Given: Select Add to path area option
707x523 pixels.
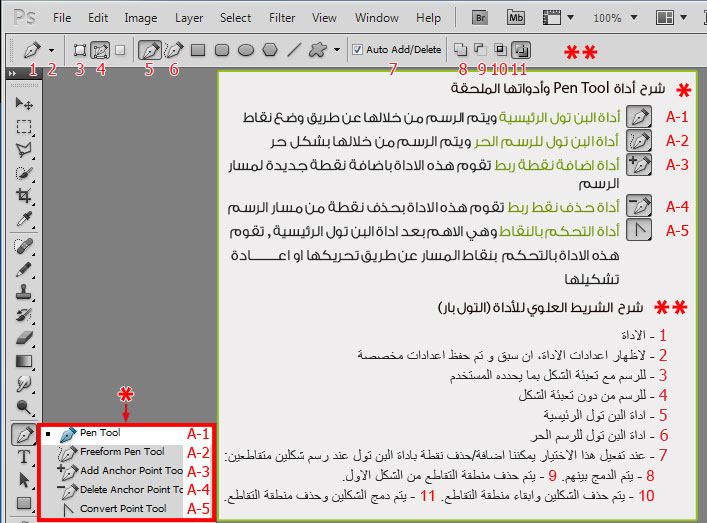Looking at the screenshot, I should [x=460, y=49].
